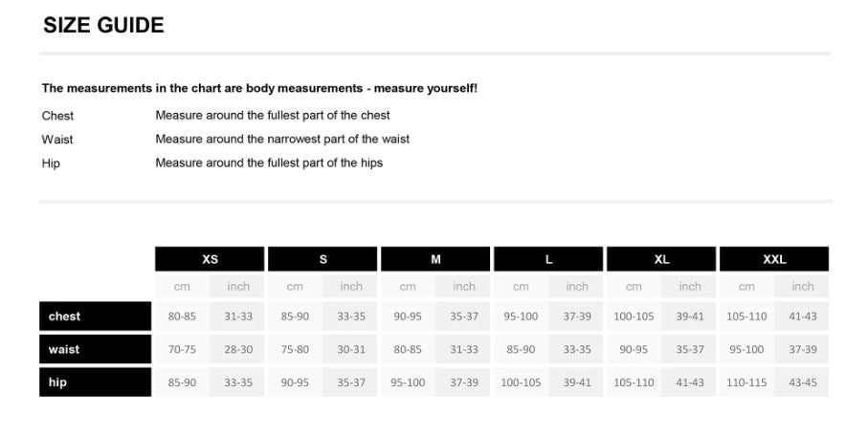
Task: Click the bold "measure yourself!" instruction line
Action: [x=259, y=88]
